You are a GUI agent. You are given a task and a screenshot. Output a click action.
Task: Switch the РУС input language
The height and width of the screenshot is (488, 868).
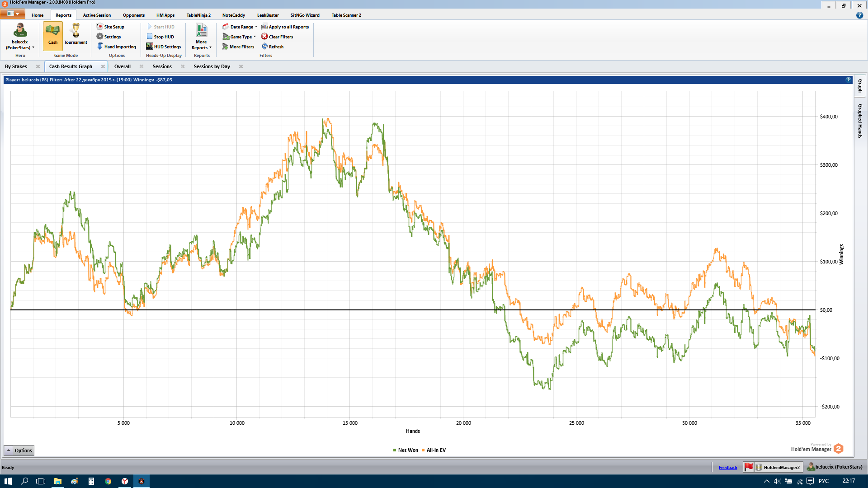pos(824,481)
